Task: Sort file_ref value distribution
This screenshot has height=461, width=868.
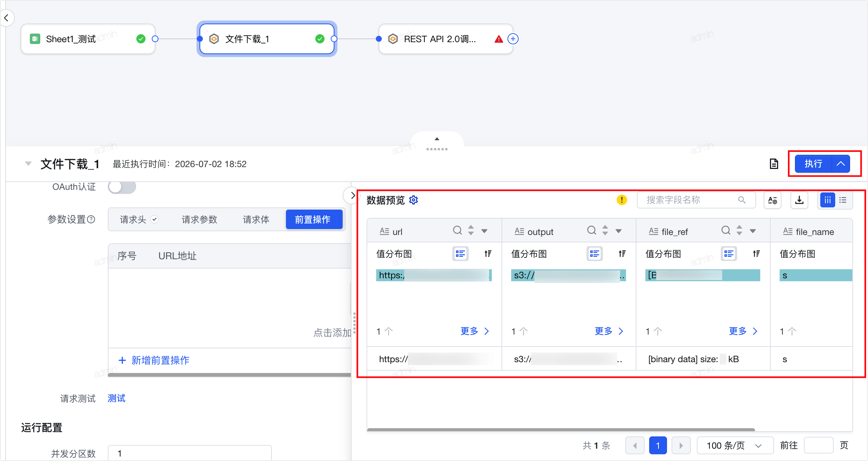Action: click(x=756, y=254)
